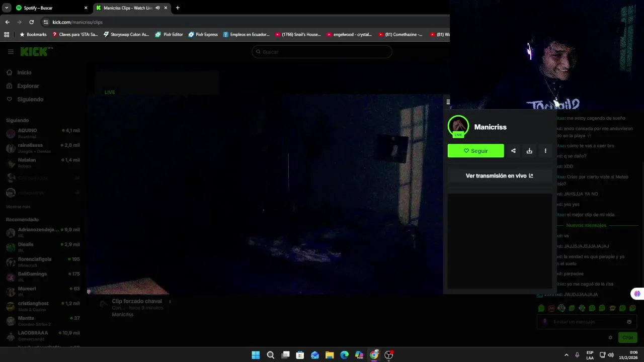Open recommended channel Mareeri

pos(43,291)
